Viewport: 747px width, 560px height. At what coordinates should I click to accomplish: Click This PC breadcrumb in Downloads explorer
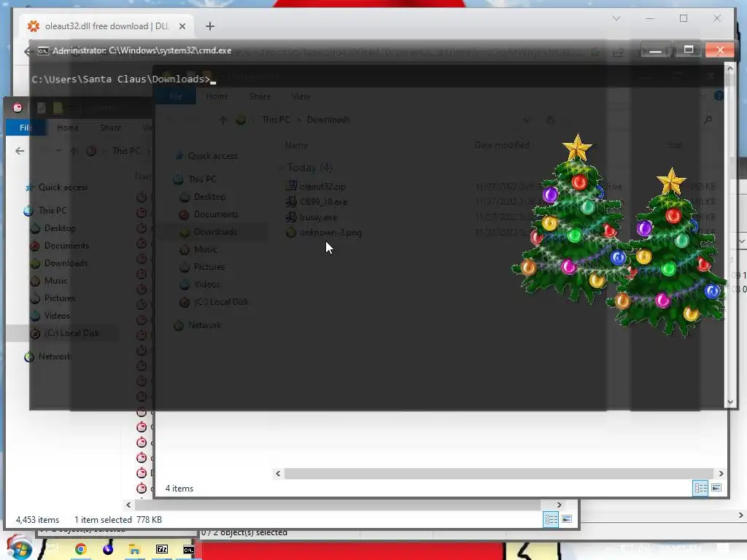coord(276,120)
